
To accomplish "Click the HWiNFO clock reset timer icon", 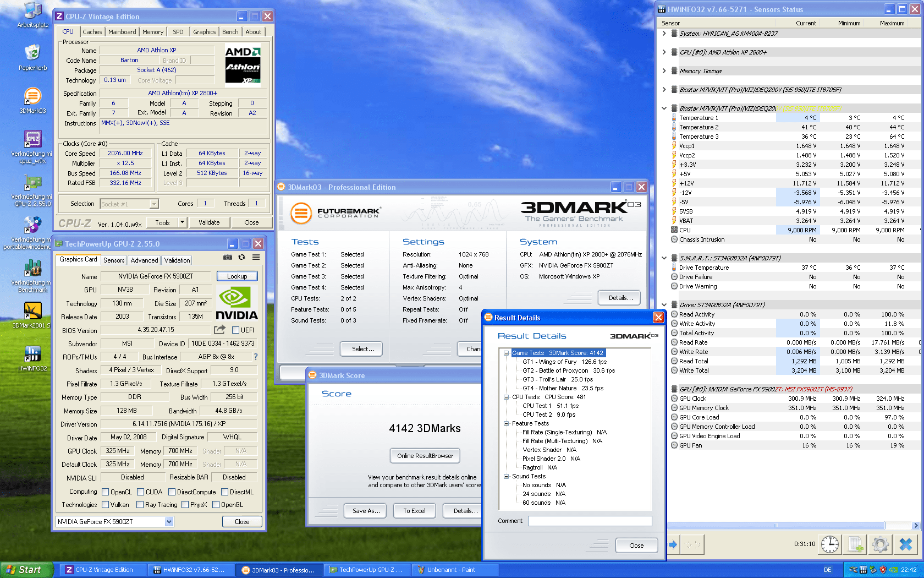I will (830, 544).
